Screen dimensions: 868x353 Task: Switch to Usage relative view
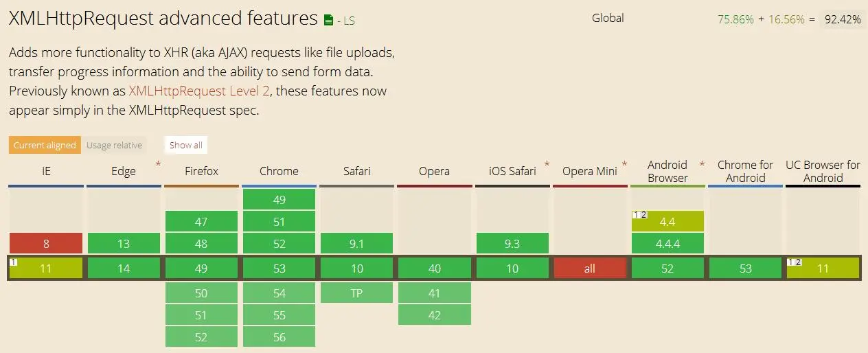point(115,145)
